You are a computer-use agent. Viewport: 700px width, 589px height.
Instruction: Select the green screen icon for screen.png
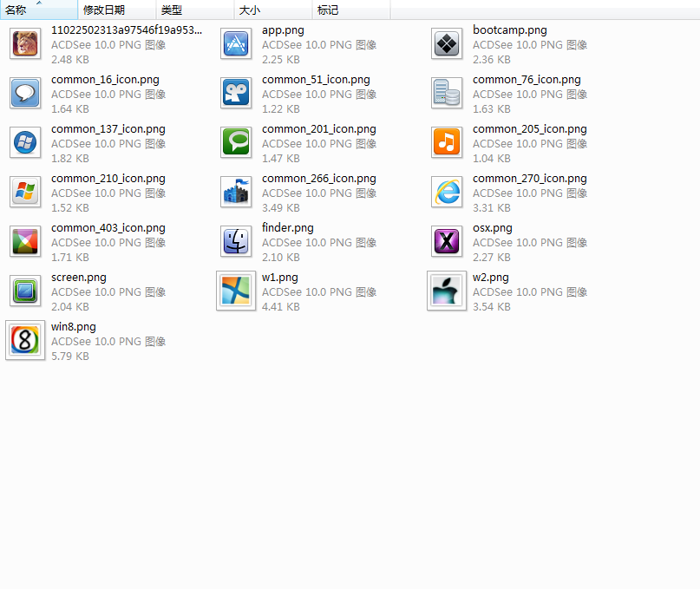pyautogui.click(x=25, y=291)
